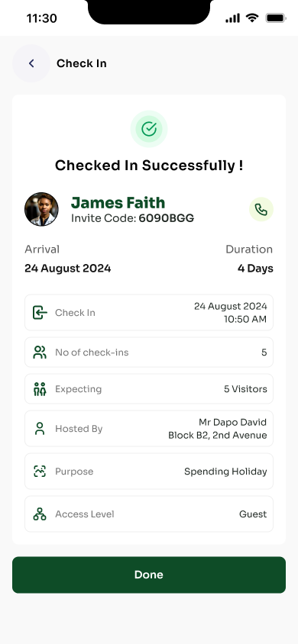The width and height of the screenshot is (298, 644).
Task: Tap the Done button
Action: (149, 575)
